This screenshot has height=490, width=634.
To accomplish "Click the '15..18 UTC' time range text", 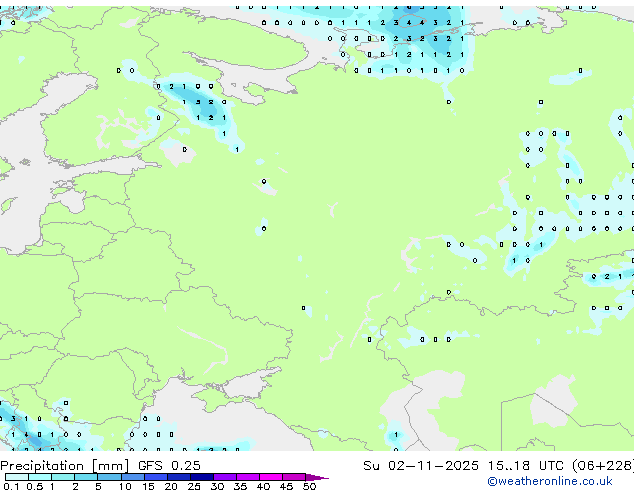I will click(526, 466).
